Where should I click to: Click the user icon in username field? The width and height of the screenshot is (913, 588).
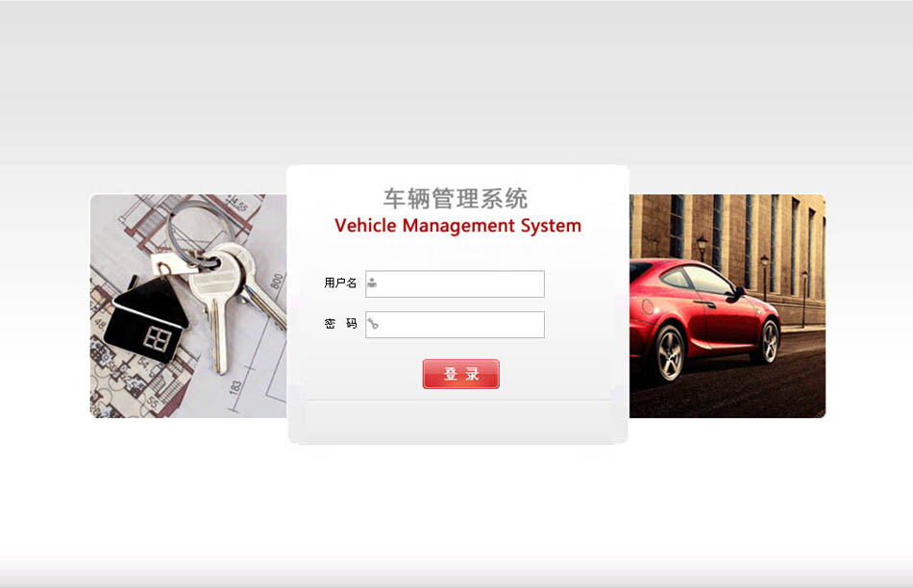point(372,283)
